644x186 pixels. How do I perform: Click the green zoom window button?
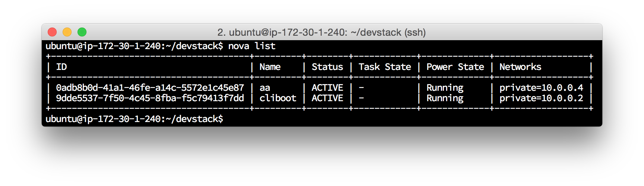tap(82, 32)
